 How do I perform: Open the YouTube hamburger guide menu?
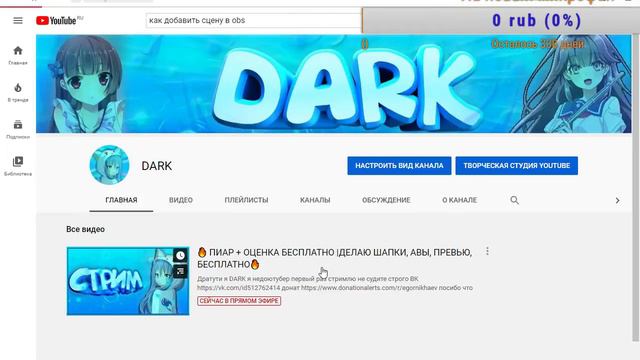[18, 20]
